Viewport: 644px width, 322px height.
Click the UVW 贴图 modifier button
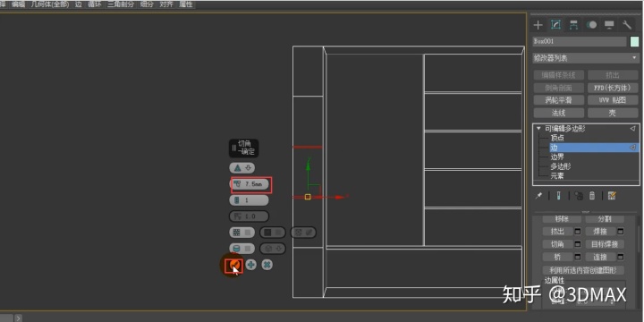tap(613, 100)
